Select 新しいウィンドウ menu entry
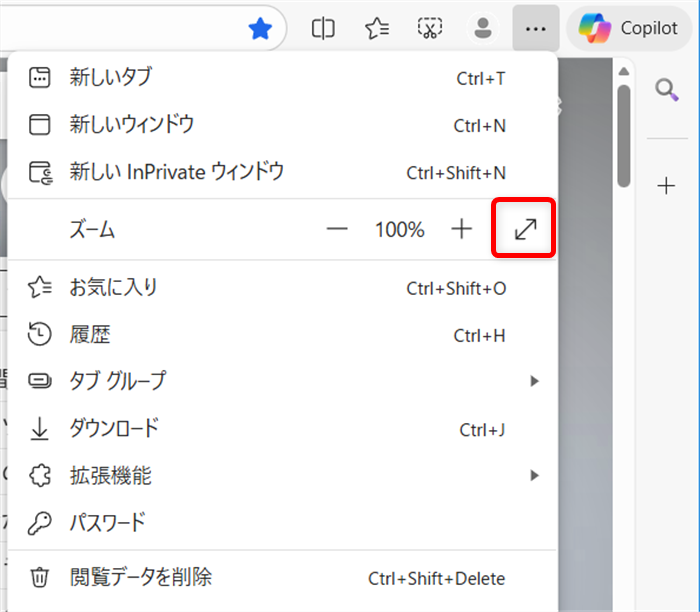 [x=283, y=125]
